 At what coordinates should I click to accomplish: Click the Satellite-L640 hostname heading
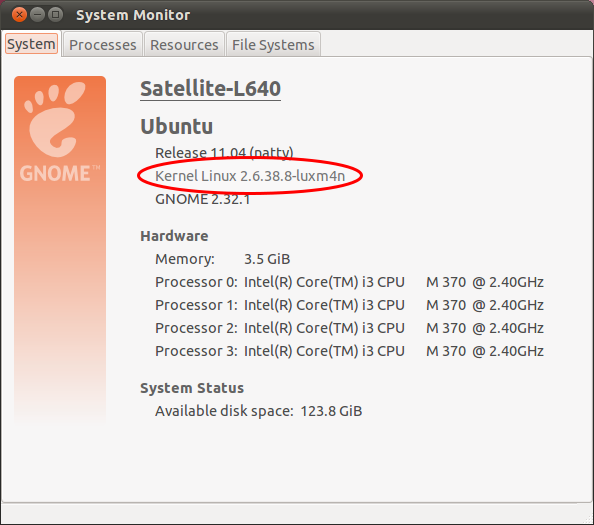tap(210, 89)
